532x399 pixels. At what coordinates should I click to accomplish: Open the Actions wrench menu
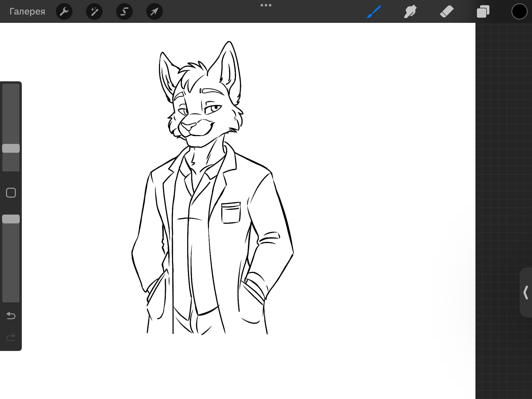click(64, 11)
